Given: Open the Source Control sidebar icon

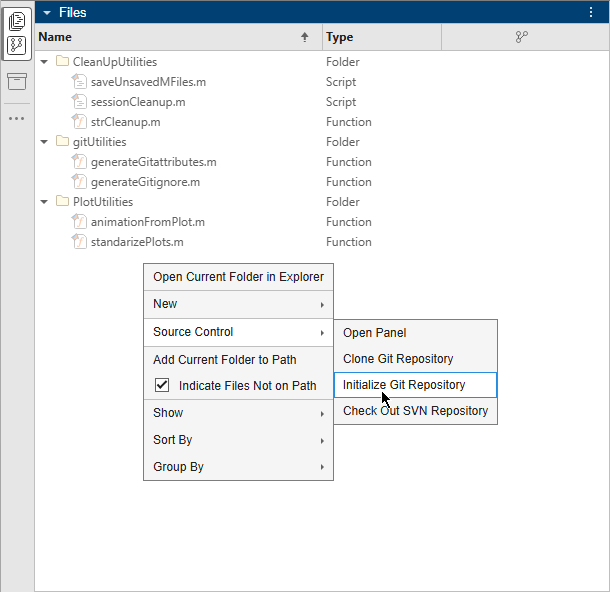Looking at the screenshot, I should [17, 46].
